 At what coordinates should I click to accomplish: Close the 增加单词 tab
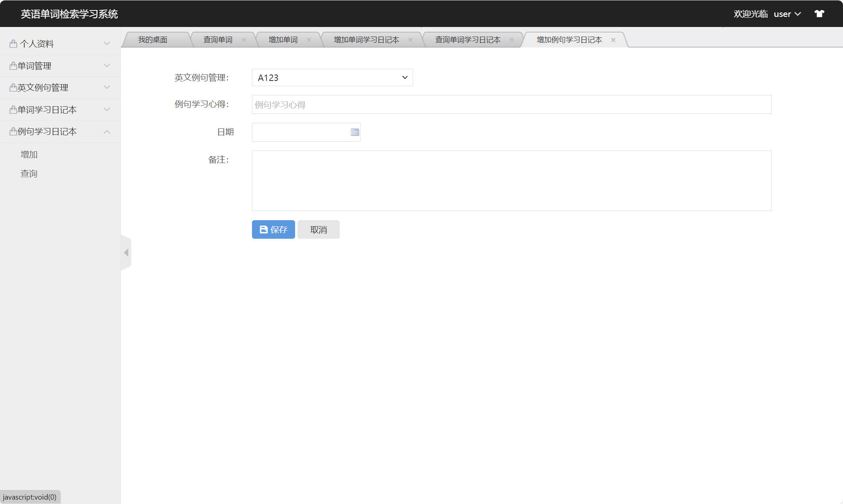(309, 39)
